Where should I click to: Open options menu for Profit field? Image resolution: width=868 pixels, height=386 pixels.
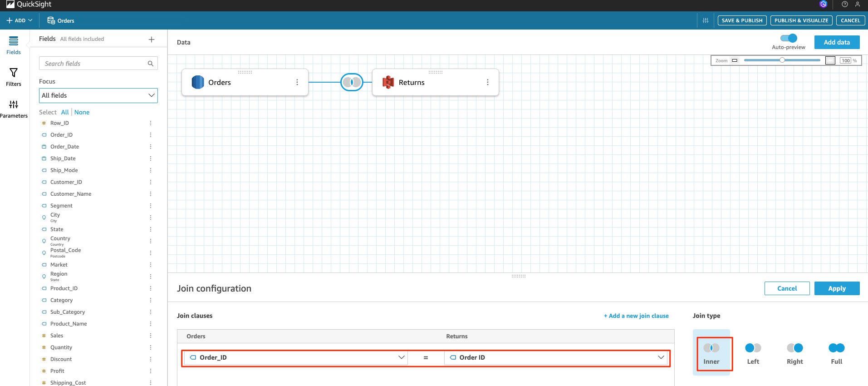[x=151, y=371]
